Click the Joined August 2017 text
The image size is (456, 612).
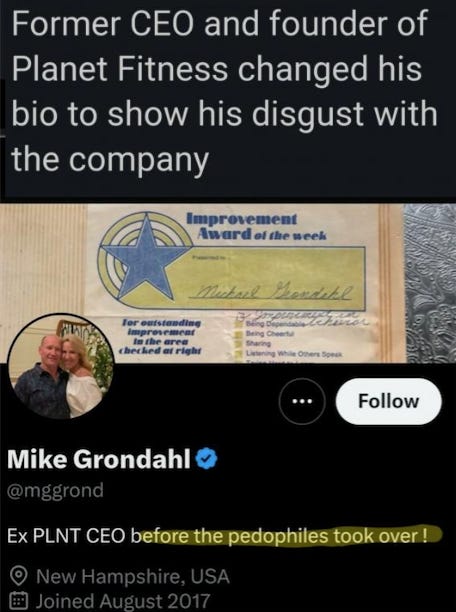point(123,601)
